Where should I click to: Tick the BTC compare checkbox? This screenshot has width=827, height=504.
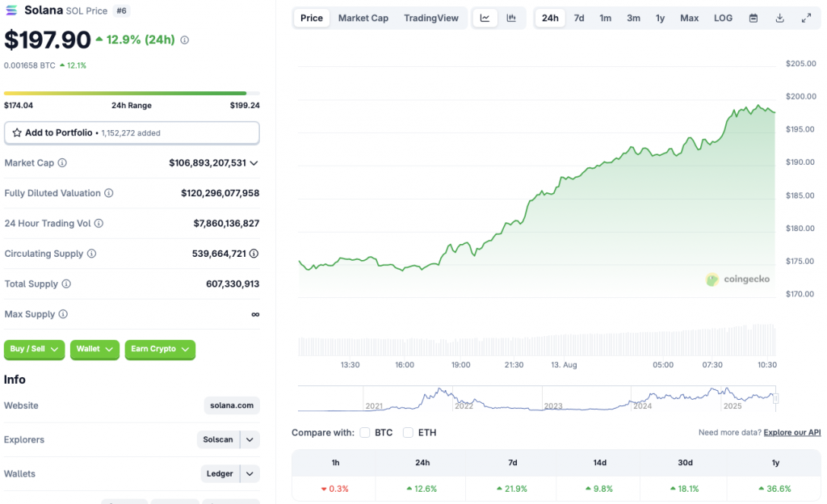tap(364, 432)
